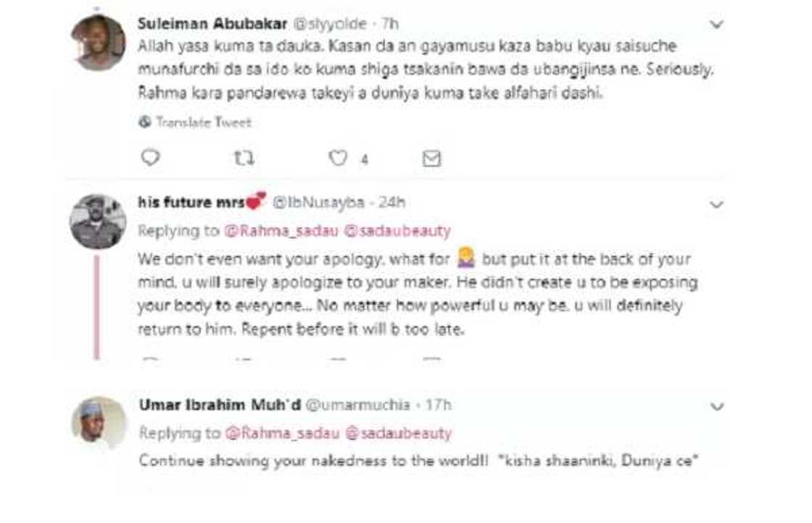This screenshot has width=812, height=523.
Task: Open the dropdown chevron on Suleiman's tweet
Action: 717,22
